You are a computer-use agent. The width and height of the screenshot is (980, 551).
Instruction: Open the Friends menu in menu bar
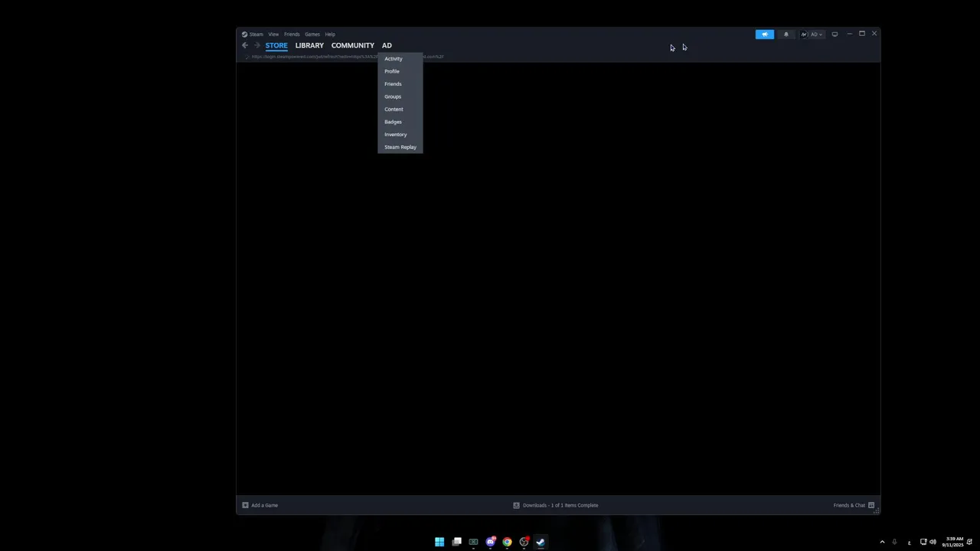click(x=292, y=34)
